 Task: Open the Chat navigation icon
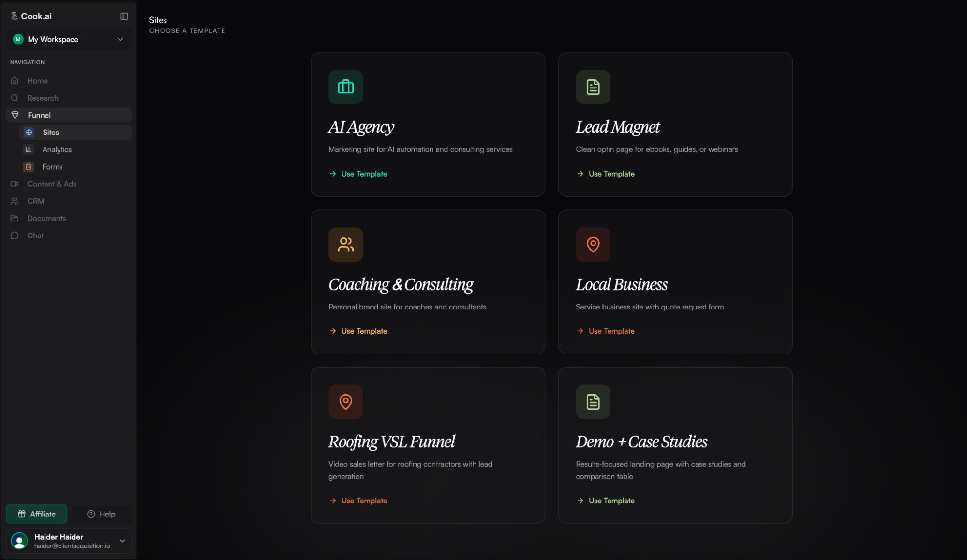(15, 236)
